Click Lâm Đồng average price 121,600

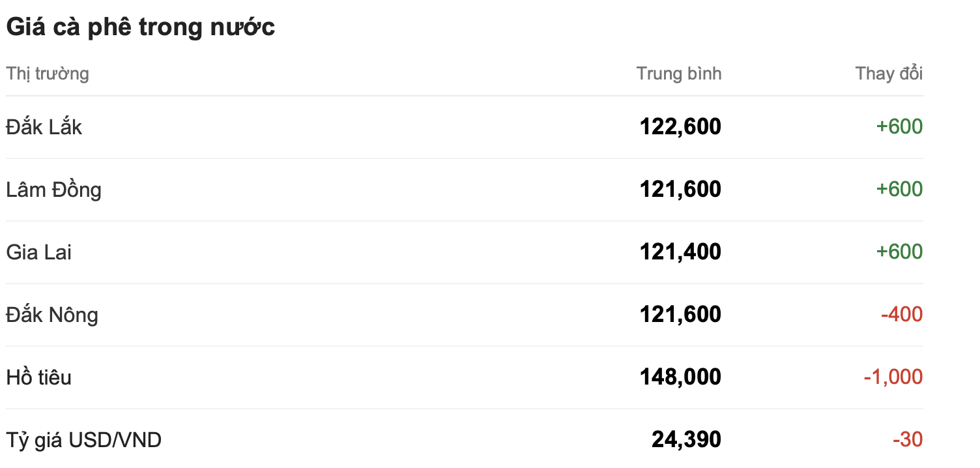point(680,190)
